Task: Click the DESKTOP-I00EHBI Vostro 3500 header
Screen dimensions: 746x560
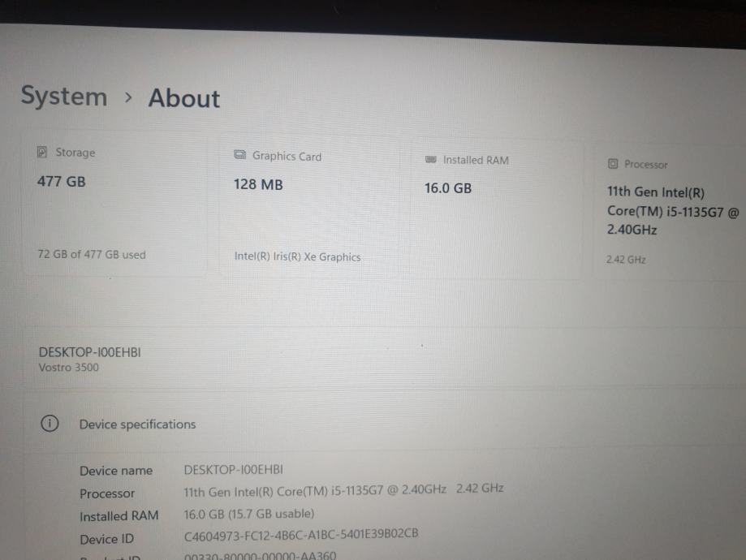Action: [x=89, y=360]
